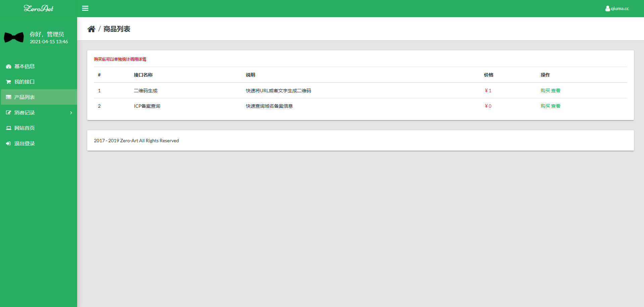Click 查看 for ICP备案查询

coord(556,106)
